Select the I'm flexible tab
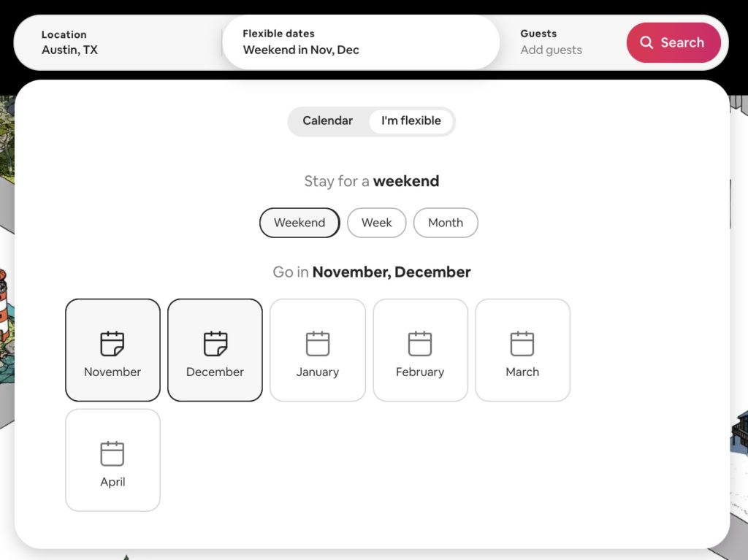This screenshot has width=748, height=560. pos(411,120)
